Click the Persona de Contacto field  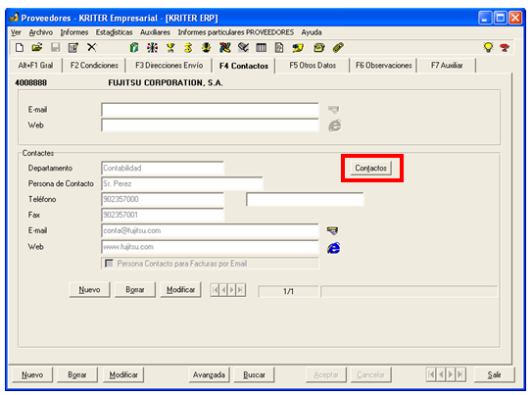coord(182,183)
